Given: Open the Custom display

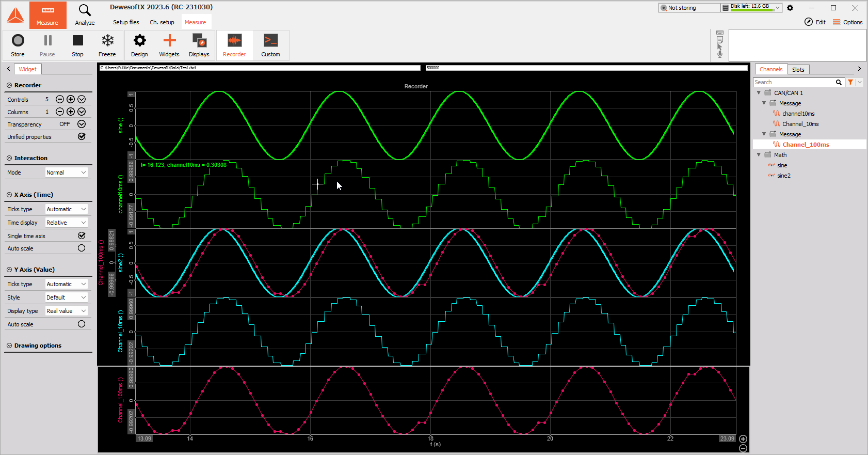Looking at the screenshot, I should 270,45.
